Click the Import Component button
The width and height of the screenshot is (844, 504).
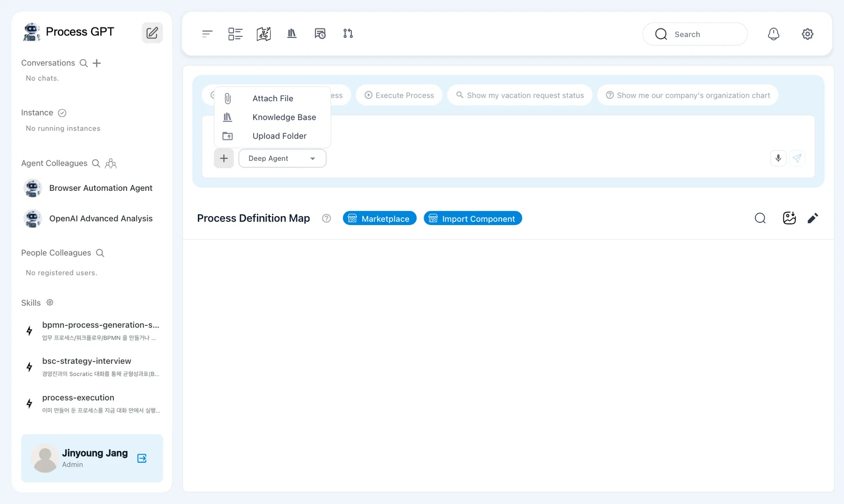tap(473, 218)
